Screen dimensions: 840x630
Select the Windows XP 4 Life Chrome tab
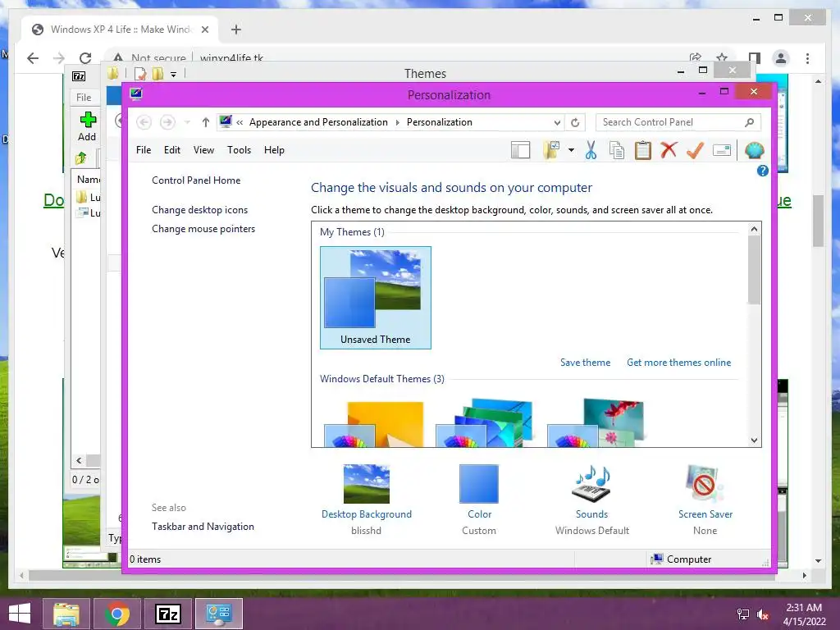(118, 30)
